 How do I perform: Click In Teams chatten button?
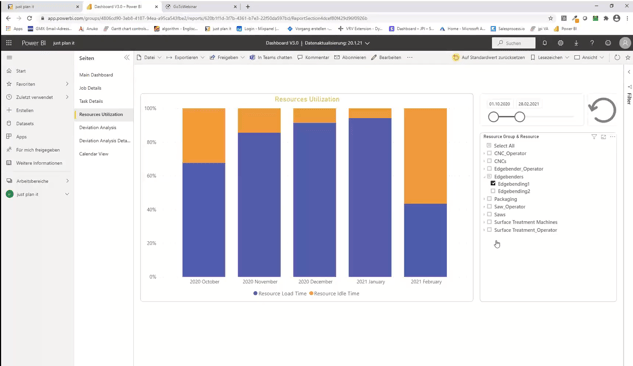[270, 57]
